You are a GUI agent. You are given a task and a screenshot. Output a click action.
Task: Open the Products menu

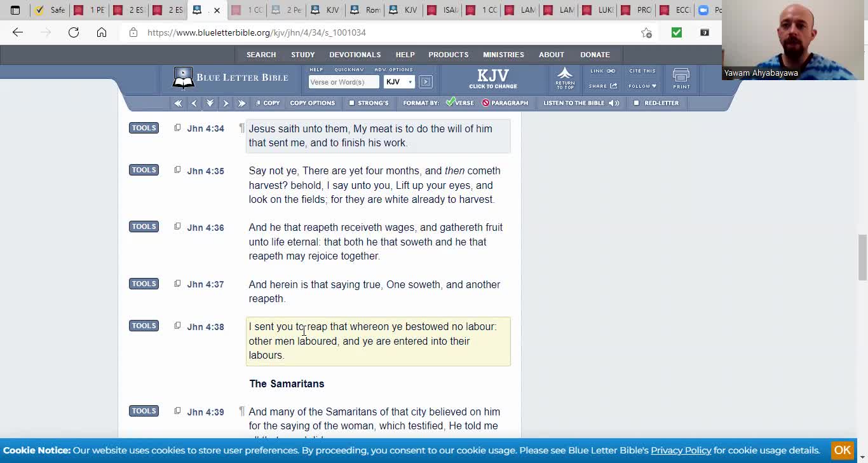coord(449,55)
